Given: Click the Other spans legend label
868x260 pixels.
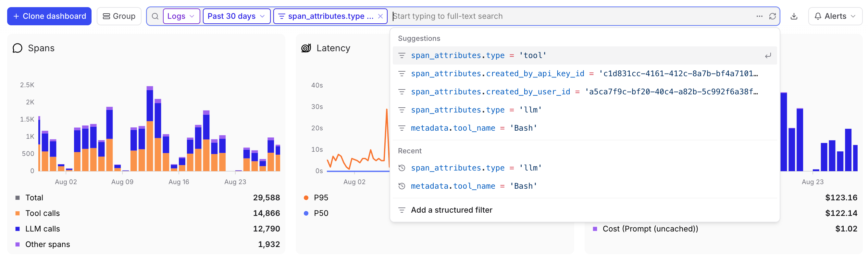Looking at the screenshot, I should (x=47, y=244).
